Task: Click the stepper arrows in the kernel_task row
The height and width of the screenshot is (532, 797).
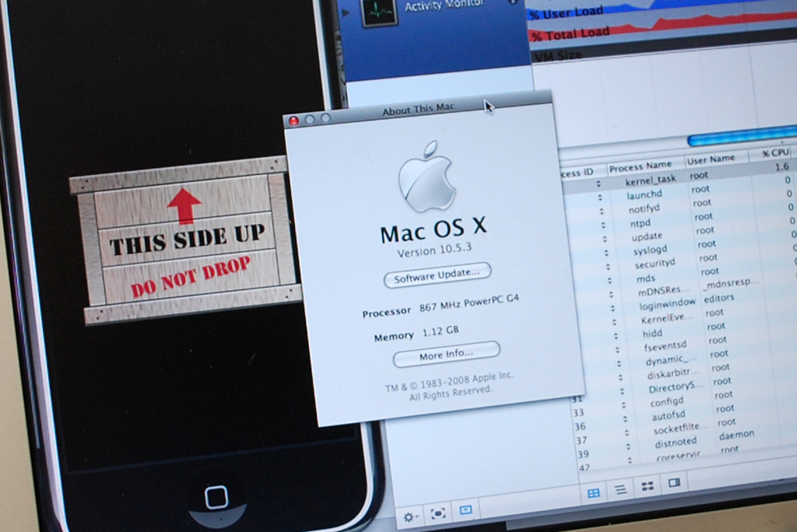Action: (x=599, y=184)
